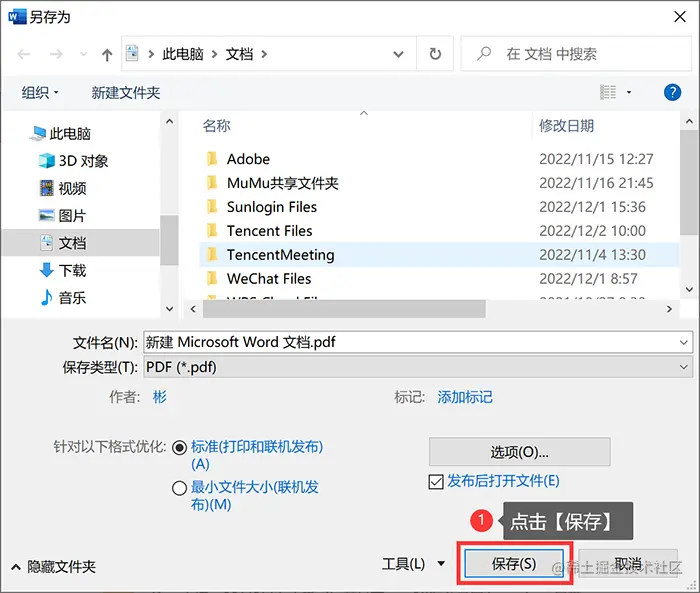Expand the chevron after 文档 breadcrumb
The image size is (700, 593).
point(264,54)
